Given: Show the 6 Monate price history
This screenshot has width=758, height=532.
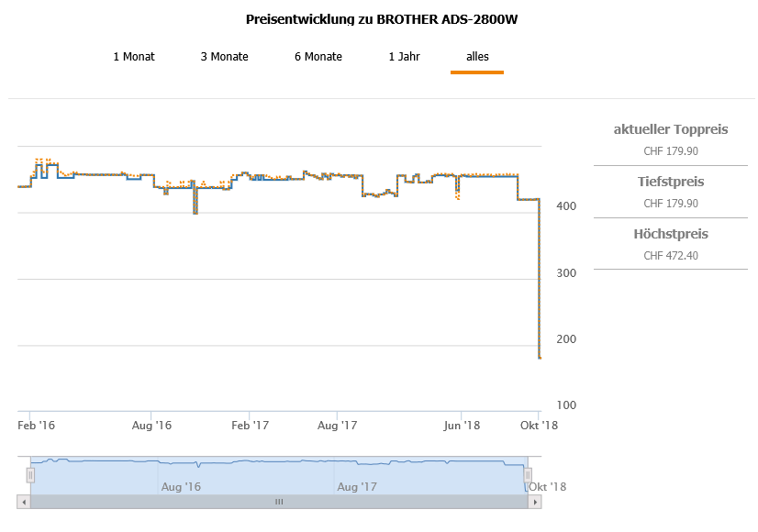Looking at the screenshot, I should coord(318,57).
